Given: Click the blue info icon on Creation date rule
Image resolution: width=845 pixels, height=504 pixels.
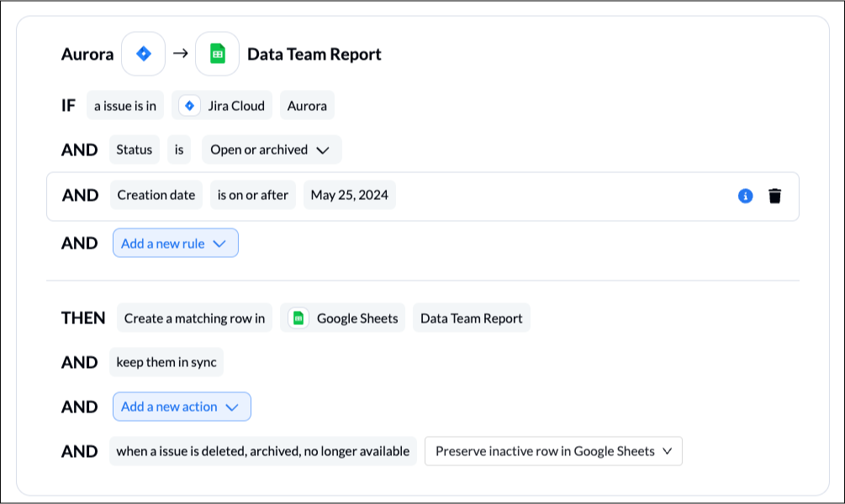Looking at the screenshot, I should pos(745,196).
